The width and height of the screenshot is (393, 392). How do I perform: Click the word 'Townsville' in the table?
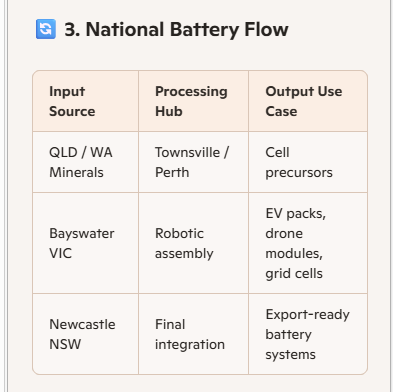[x=187, y=152]
